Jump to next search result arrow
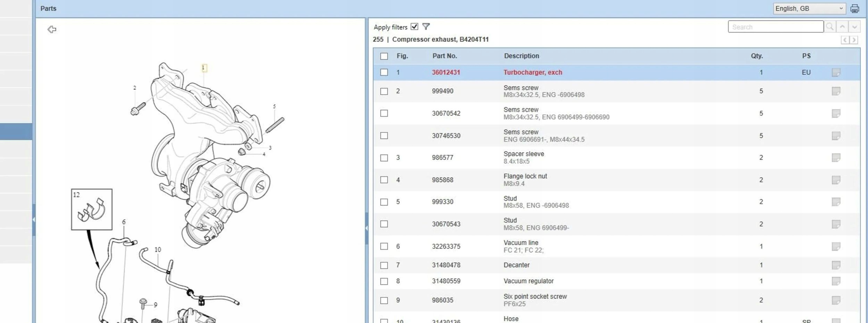 pos(854,27)
